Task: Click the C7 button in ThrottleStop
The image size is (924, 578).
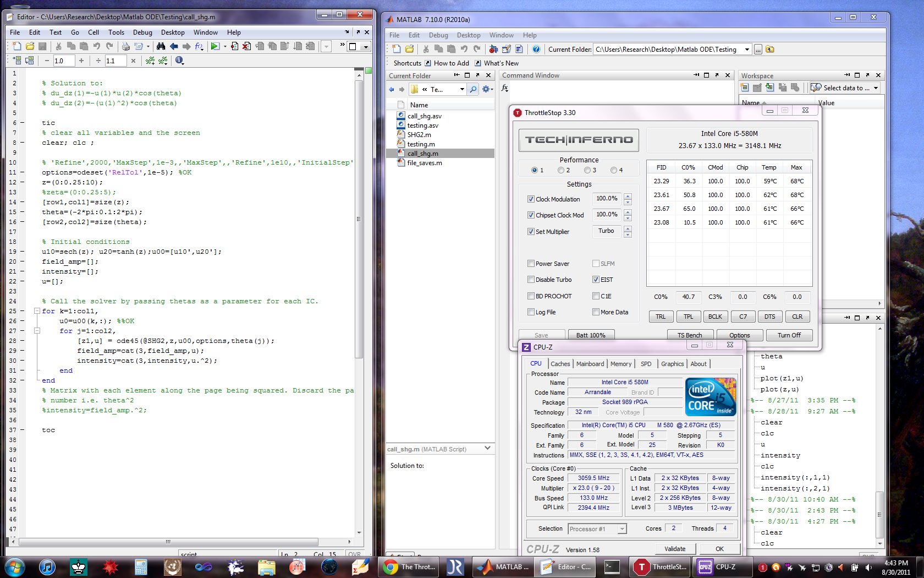Action: pyautogui.click(x=743, y=317)
